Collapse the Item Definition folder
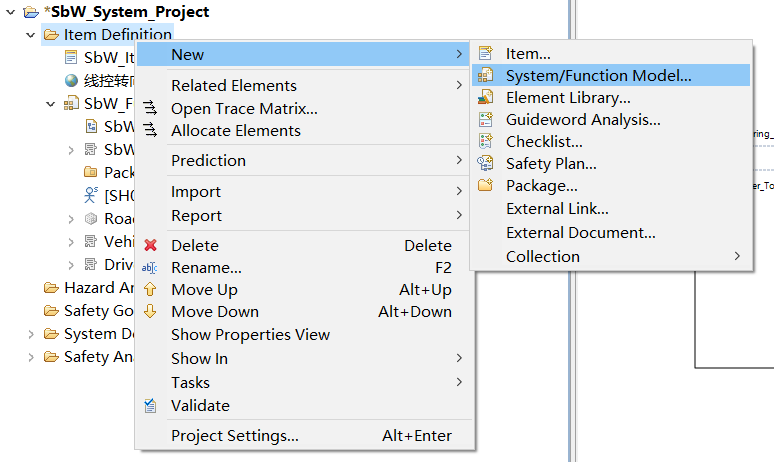The image size is (774, 462). [x=31, y=35]
